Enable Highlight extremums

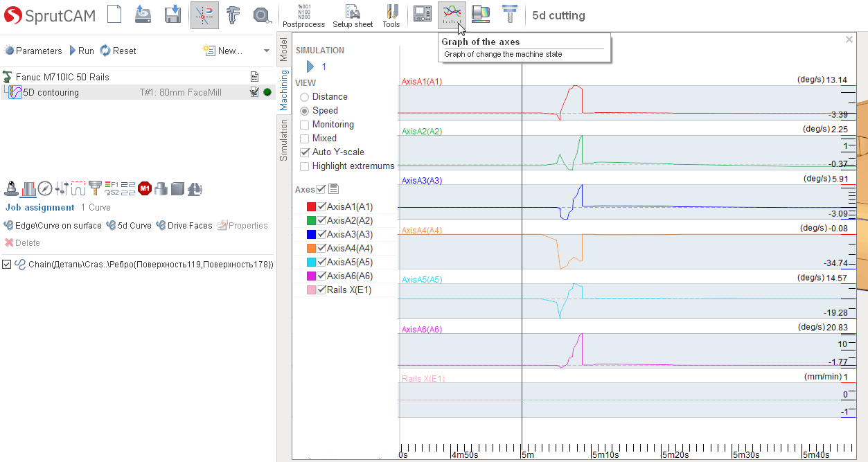[x=305, y=166]
